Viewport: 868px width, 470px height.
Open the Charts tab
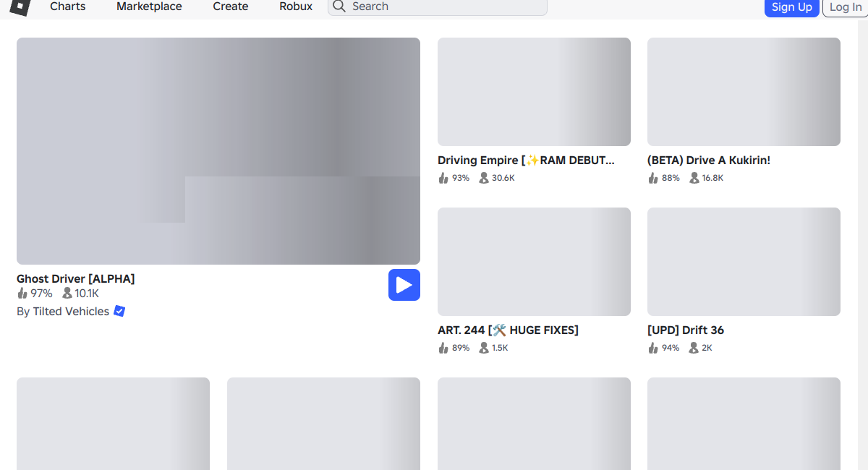coord(68,7)
